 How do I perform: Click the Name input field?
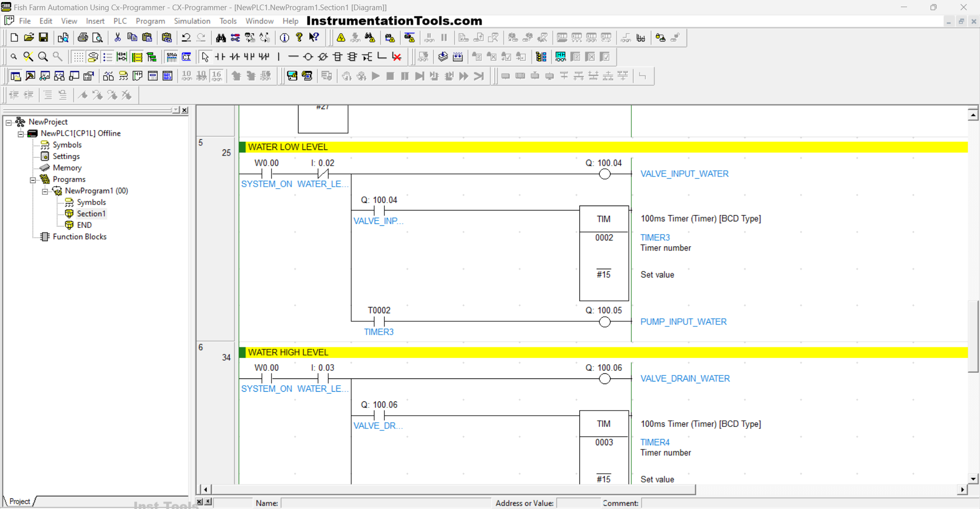385,503
